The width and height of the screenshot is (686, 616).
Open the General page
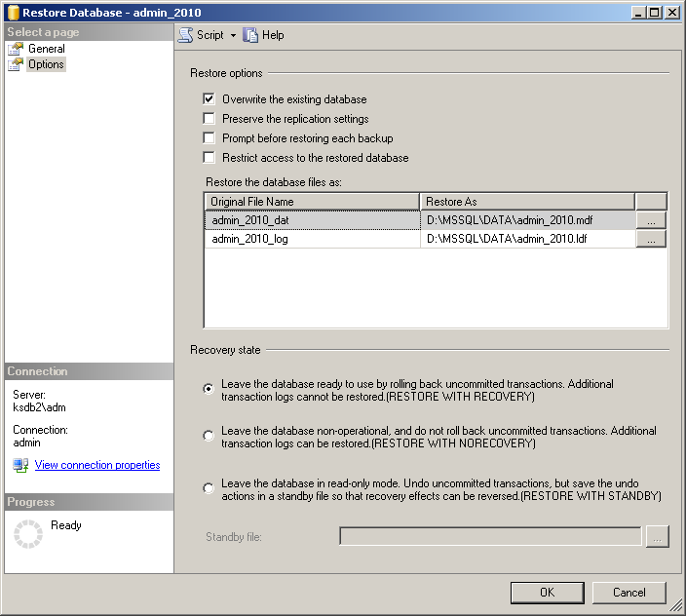[47, 49]
